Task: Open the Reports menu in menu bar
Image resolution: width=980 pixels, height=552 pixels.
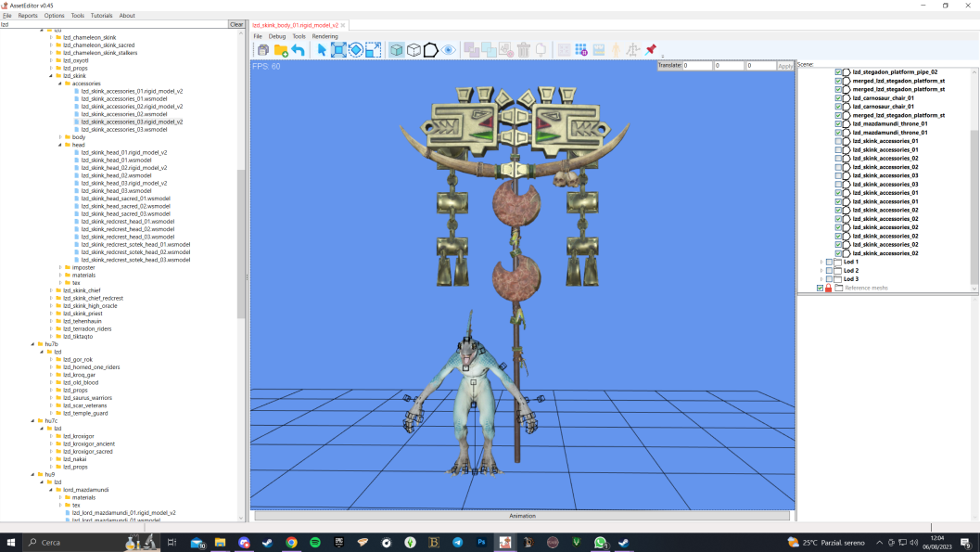Action: point(28,16)
